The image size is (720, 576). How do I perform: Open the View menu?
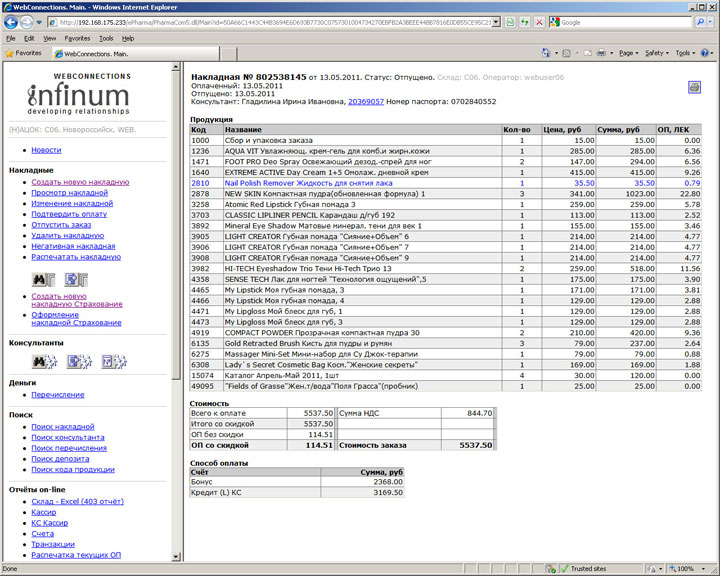50,39
